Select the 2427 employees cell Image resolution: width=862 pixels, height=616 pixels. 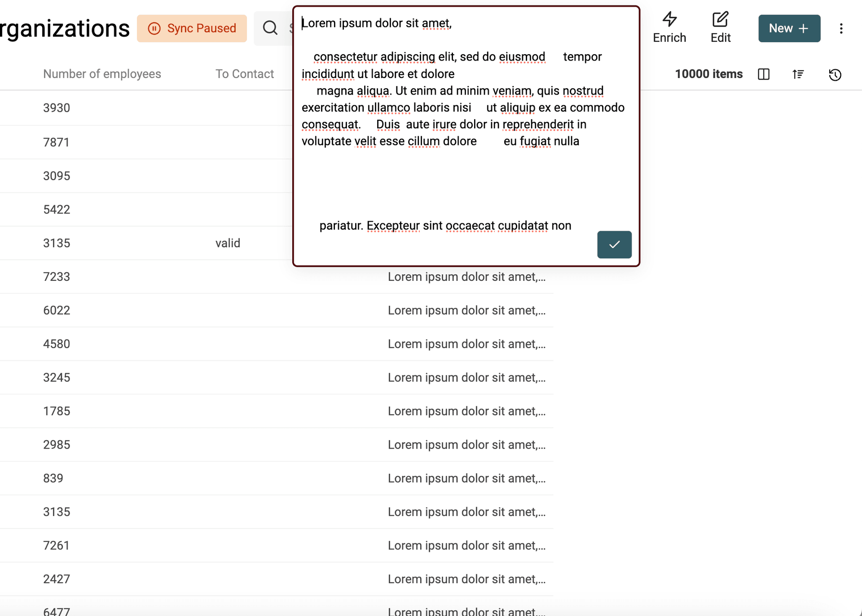pyautogui.click(x=57, y=579)
